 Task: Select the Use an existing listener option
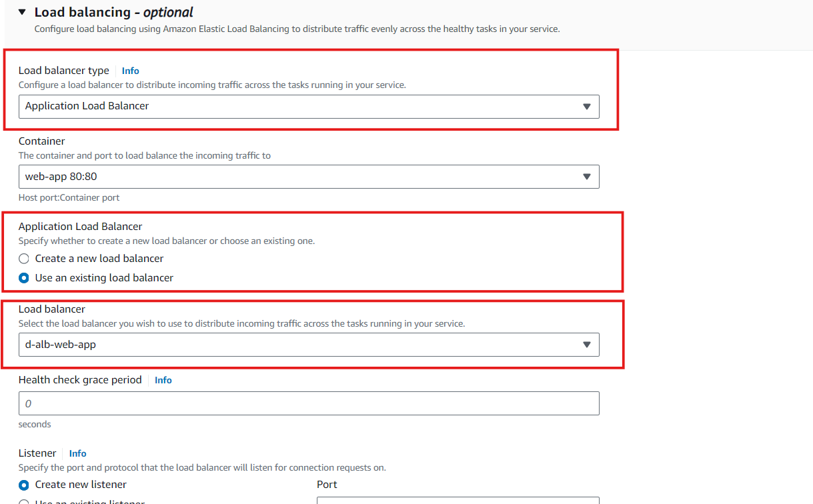(23, 501)
